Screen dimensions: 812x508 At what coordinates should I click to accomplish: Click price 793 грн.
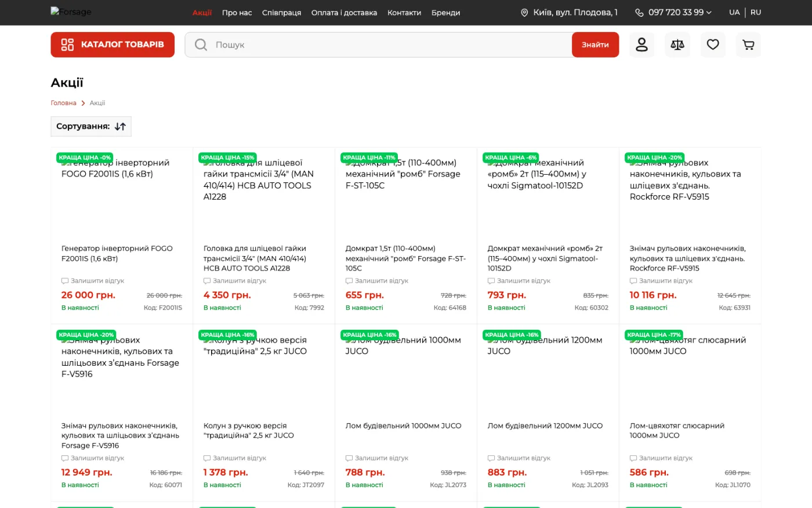pos(507,295)
